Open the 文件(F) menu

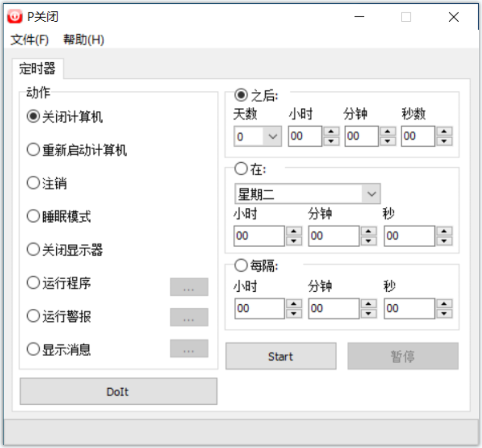[29, 40]
